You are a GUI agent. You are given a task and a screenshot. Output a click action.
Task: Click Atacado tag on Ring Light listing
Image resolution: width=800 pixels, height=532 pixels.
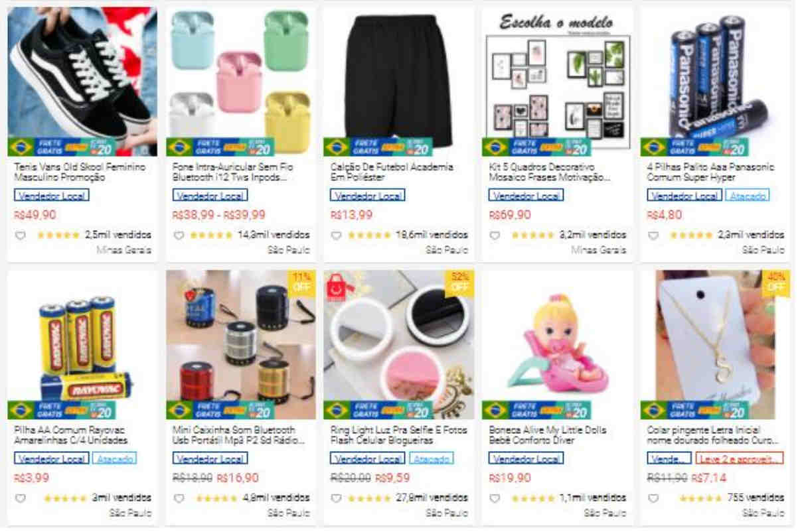[x=431, y=458]
